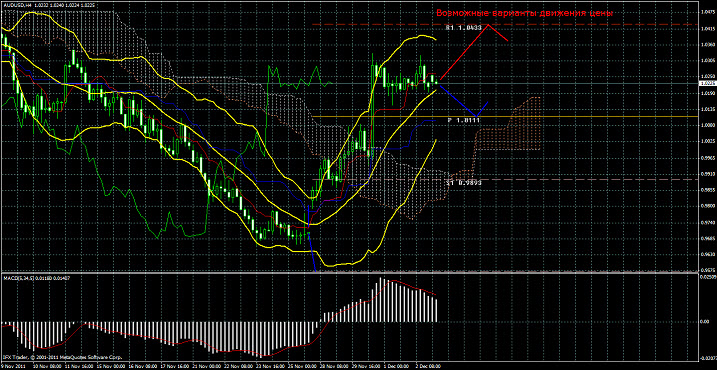Viewport: 717px width, 370px height.
Task: Click the 1.0025 price scale value
Action: (708, 142)
